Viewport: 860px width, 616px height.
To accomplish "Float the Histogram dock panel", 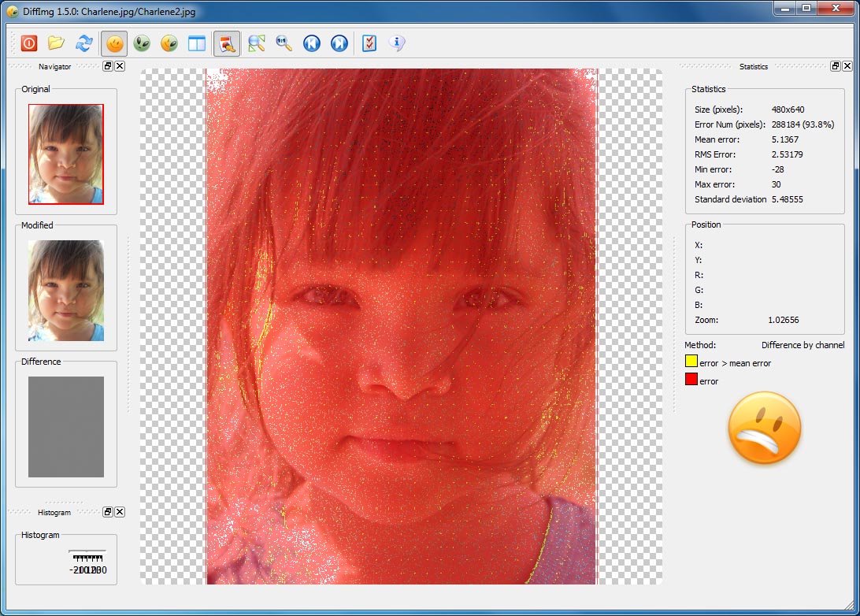I will click(108, 512).
